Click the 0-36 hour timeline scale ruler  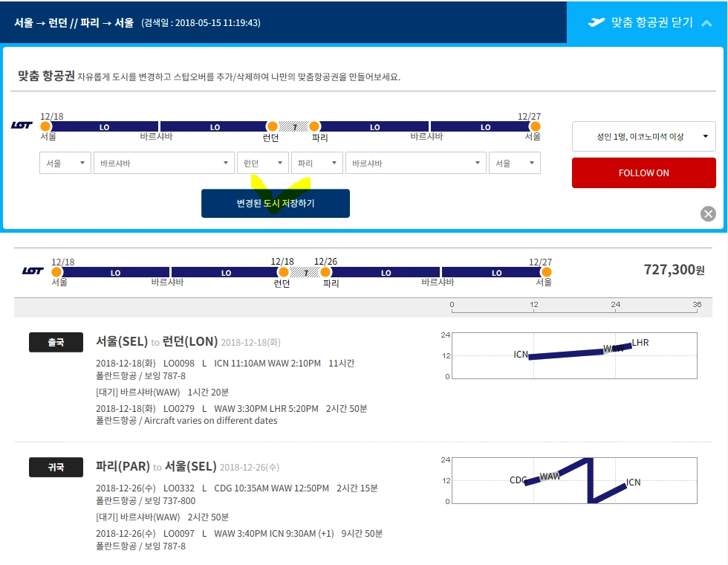[x=573, y=305]
